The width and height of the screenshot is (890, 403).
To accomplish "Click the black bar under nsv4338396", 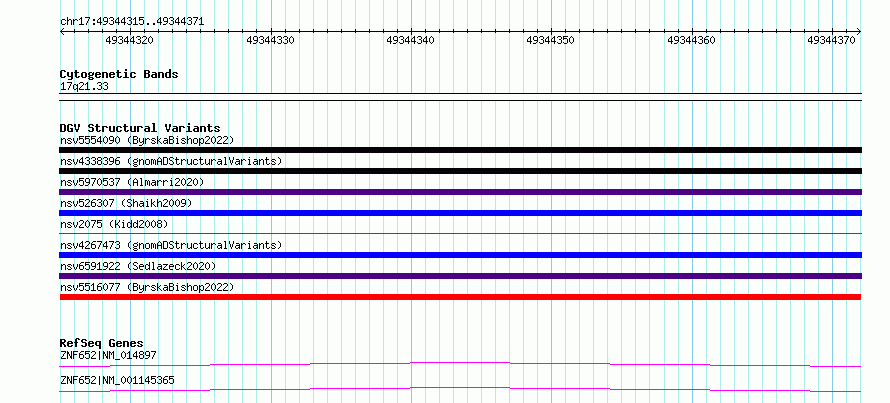I will click(x=460, y=171).
